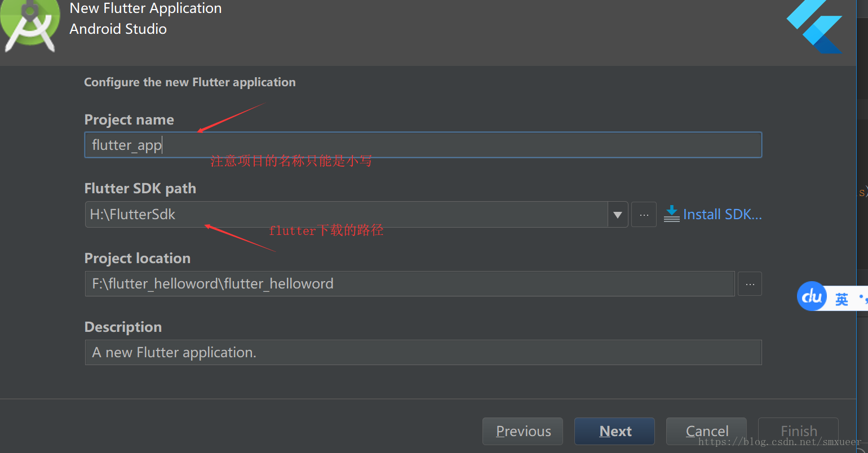Viewport: 868px width, 453px height.
Task: Toggle the Baidu IME English mode indicator
Action: 842,299
